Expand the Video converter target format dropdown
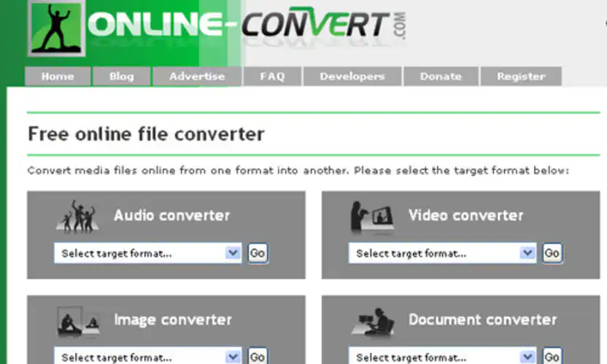Image resolution: width=607 pixels, height=364 pixels. [x=442, y=253]
